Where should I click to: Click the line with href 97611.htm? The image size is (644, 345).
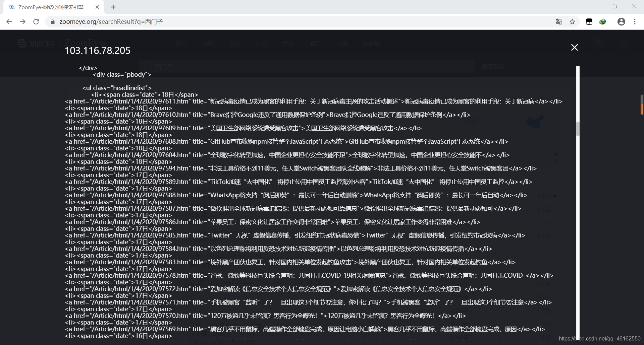point(314,101)
